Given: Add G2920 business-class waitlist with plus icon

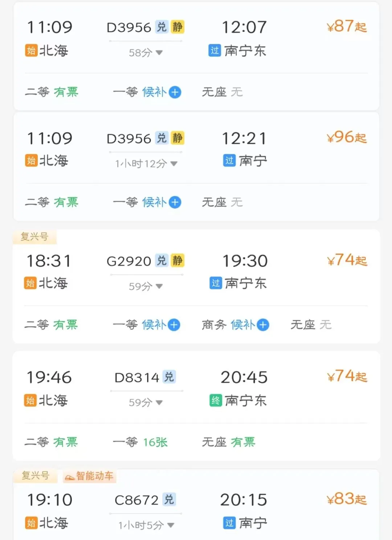Looking at the screenshot, I should [263, 325].
